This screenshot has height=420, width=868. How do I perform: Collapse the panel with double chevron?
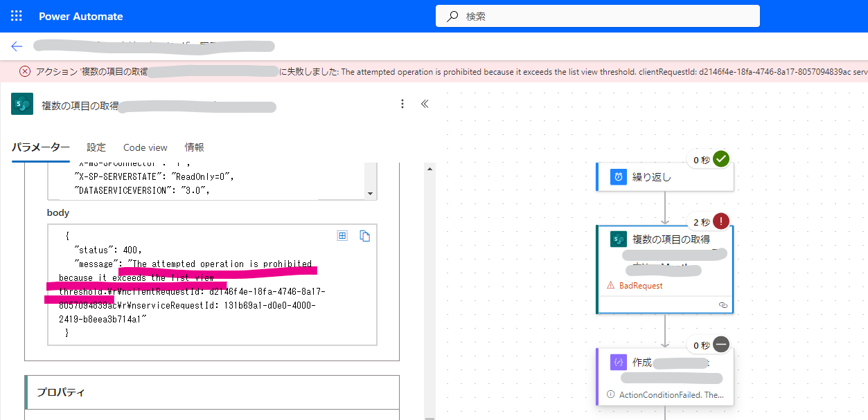click(425, 104)
